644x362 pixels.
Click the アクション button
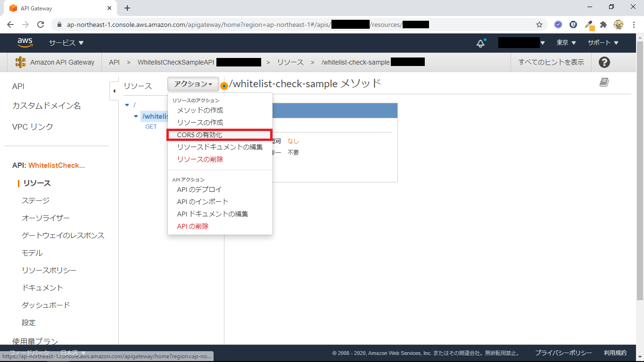point(193,84)
